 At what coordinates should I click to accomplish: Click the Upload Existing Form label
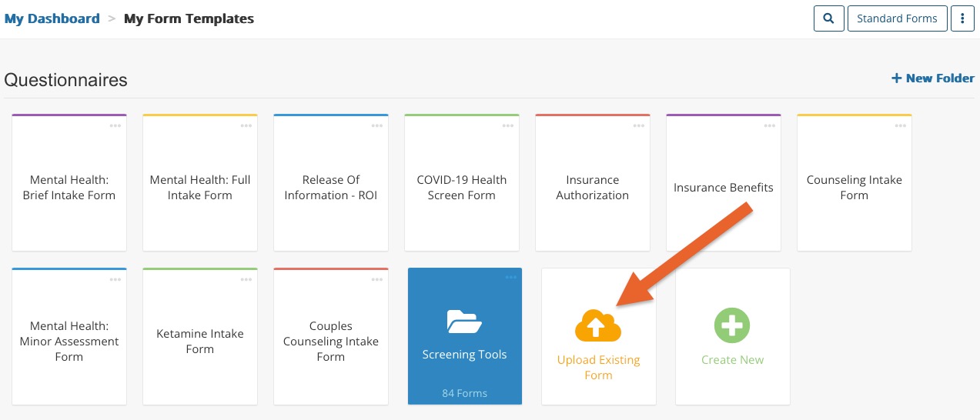click(x=598, y=368)
